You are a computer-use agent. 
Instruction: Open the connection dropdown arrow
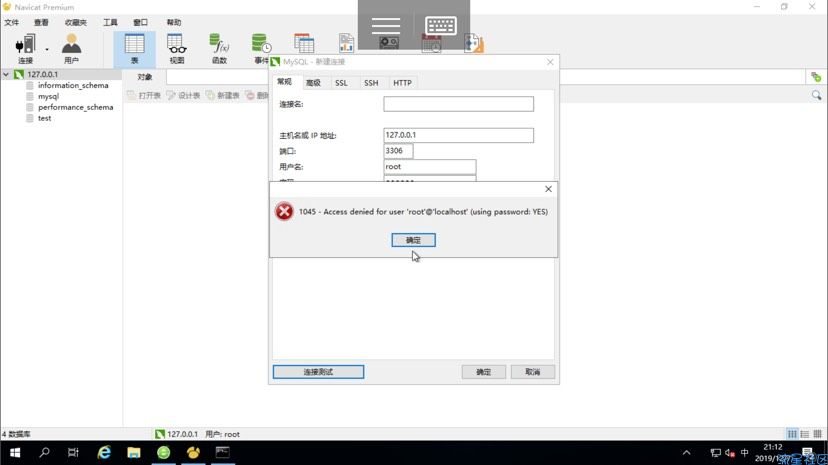click(47, 49)
